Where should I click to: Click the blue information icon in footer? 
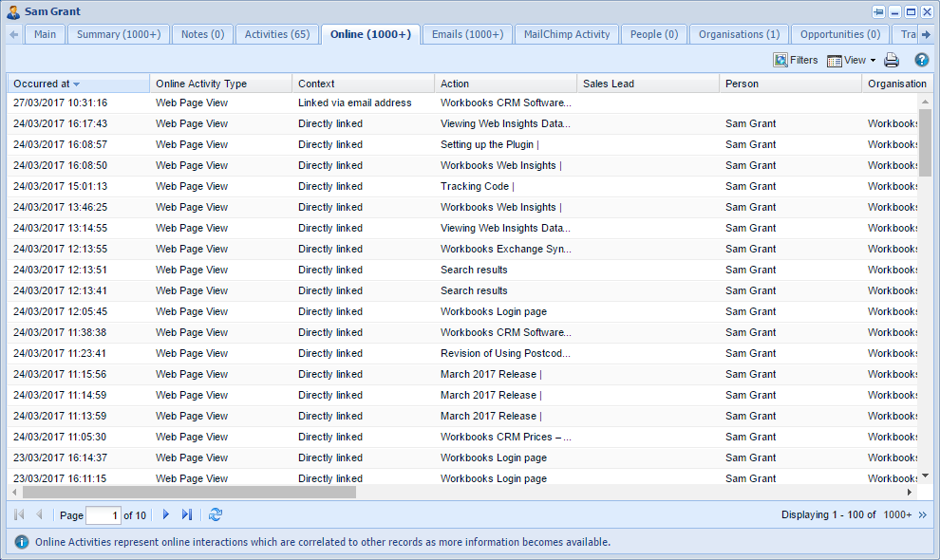tap(22, 542)
